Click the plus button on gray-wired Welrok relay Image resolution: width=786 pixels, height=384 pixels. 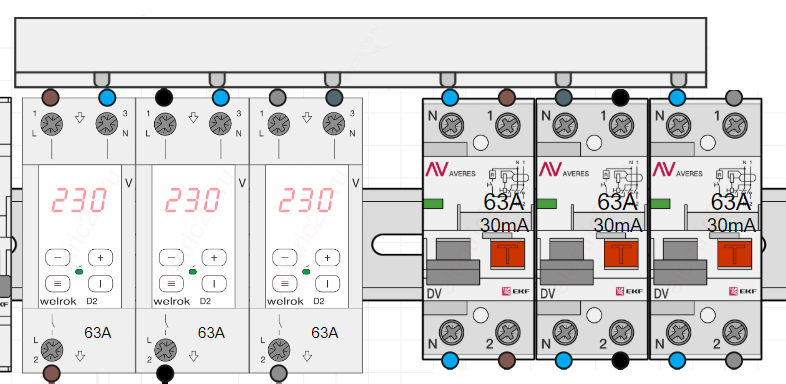(328, 258)
